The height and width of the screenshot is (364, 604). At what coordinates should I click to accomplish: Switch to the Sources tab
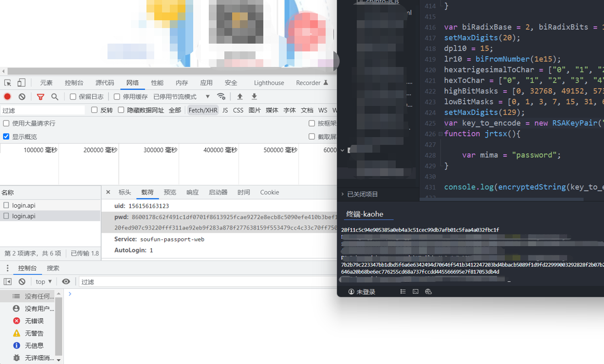[x=104, y=83]
